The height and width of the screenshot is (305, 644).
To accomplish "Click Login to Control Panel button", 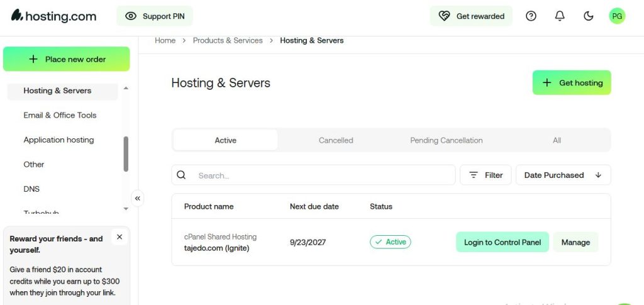I will click(x=502, y=242).
